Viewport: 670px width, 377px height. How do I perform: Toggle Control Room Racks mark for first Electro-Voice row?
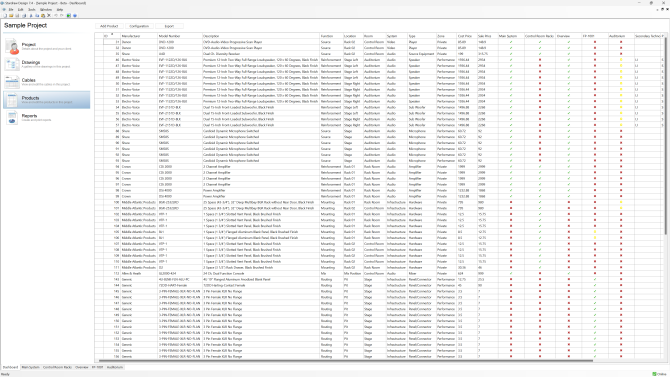(540, 60)
